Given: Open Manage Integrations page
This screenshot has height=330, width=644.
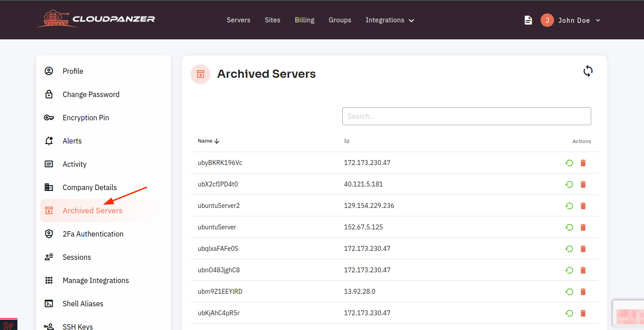Looking at the screenshot, I should pyautogui.click(x=96, y=280).
